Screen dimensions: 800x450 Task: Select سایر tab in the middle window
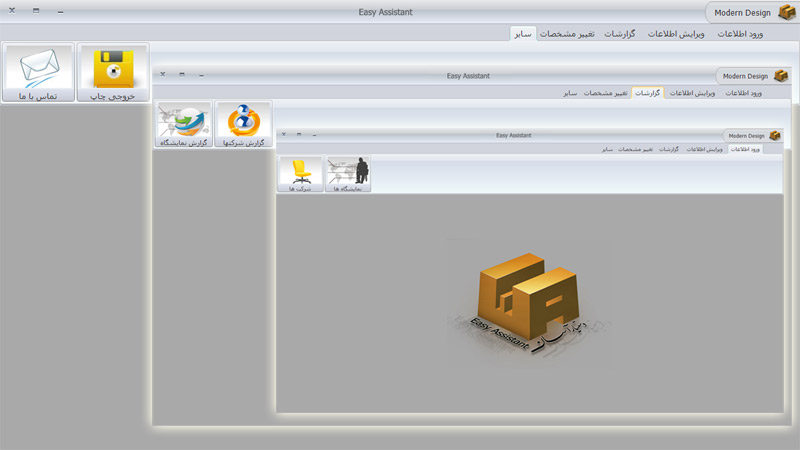tap(569, 93)
